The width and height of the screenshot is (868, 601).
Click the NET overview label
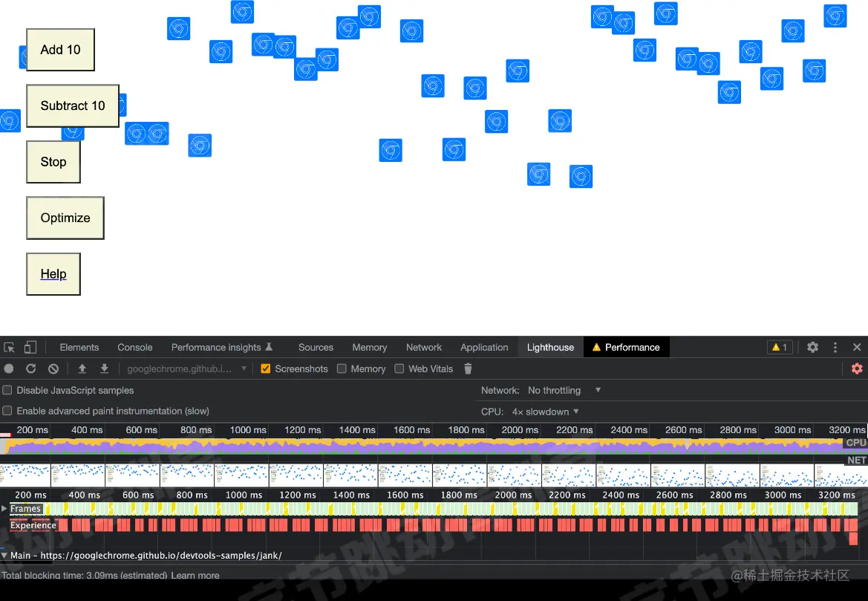click(856, 461)
